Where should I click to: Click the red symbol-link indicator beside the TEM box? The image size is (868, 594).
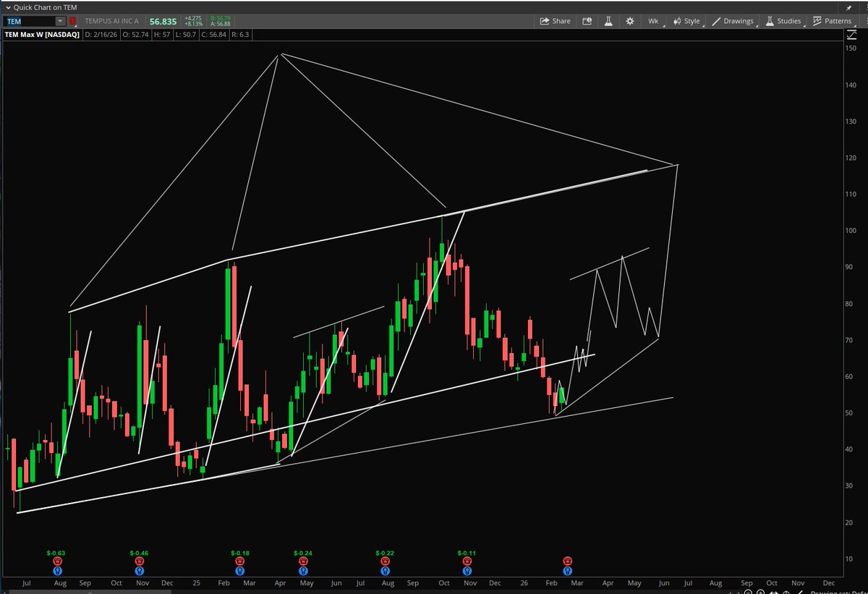point(73,21)
